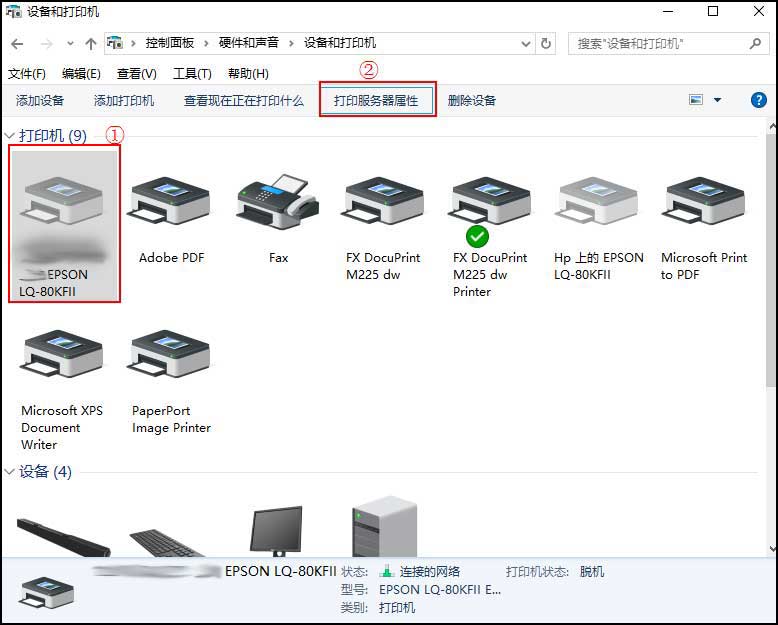Screen dimensions: 778x625
Task: Select Microsoft XPS Document Writer icon
Action: pos(62,354)
